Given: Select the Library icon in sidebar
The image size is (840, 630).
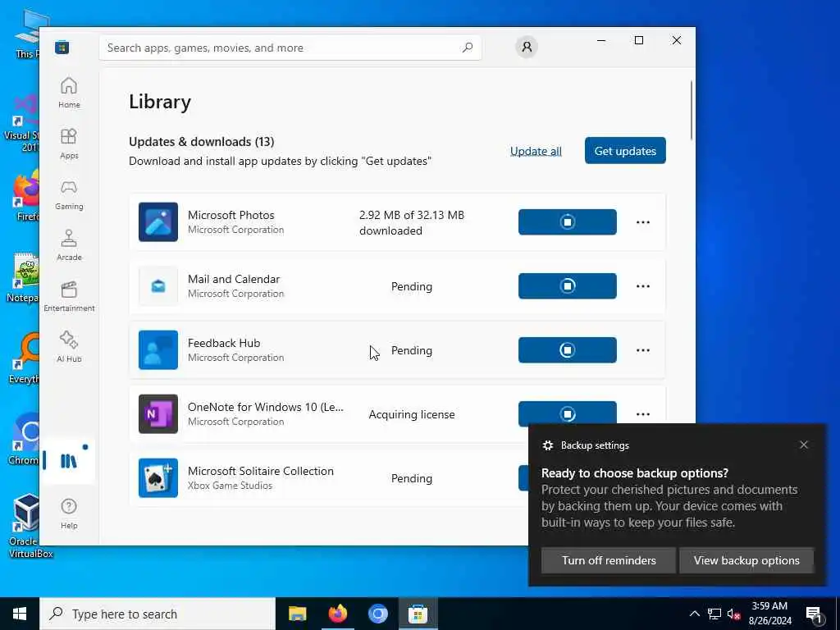Looking at the screenshot, I should [x=69, y=460].
